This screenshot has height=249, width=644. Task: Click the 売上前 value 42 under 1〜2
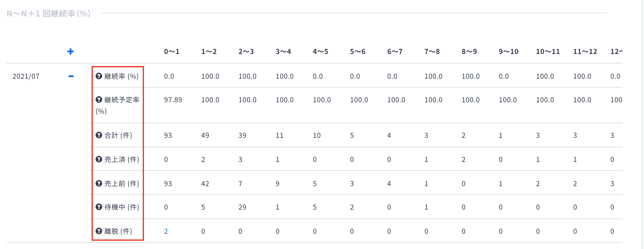click(205, 184)
